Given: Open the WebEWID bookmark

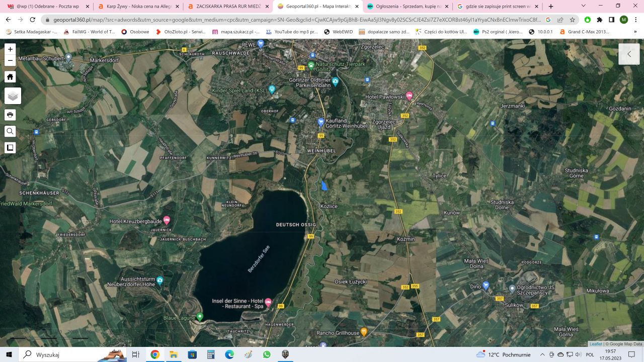Looking at the screenshot, I should click(339, 32).
